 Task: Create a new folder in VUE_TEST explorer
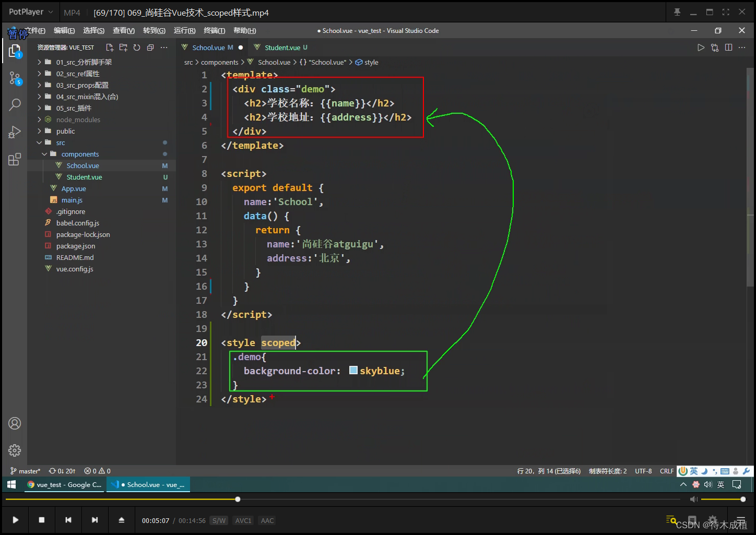click(123, 47)
